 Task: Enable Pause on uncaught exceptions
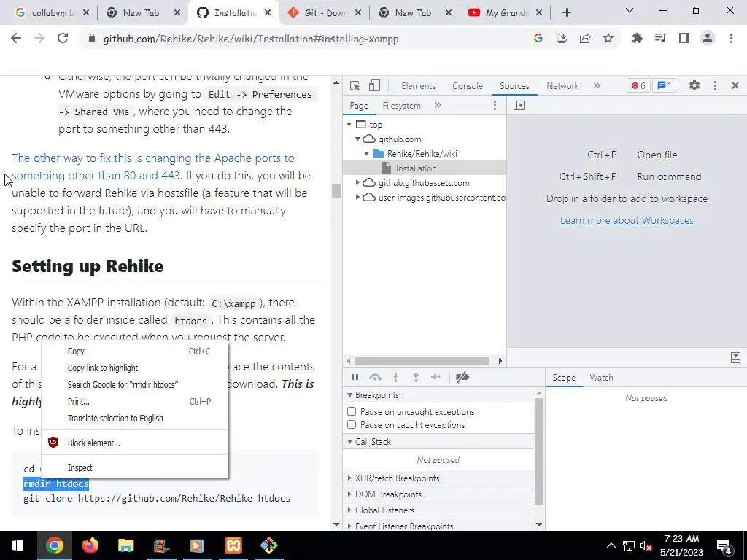[x=352, y=411]
